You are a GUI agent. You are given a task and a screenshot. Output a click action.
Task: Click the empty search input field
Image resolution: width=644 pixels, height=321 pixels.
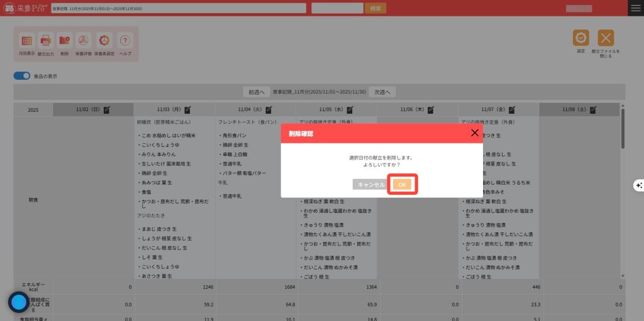click(x=337, y=8)
